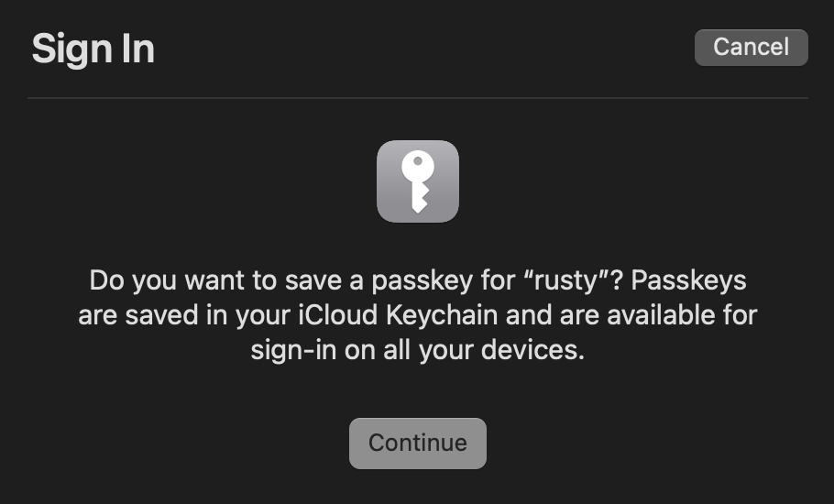
Task: Click the words iCloud Keychain
Action: tap(398, 314)
